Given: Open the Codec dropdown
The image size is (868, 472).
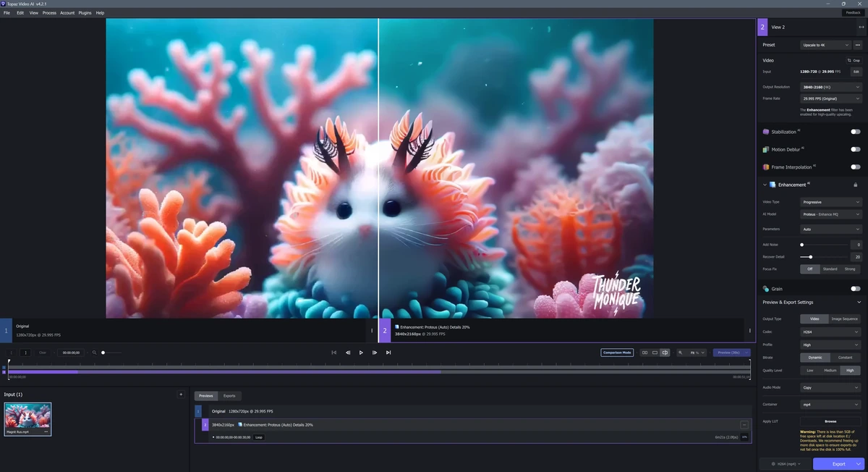Looking at the screenshot, I should (830, 332).
